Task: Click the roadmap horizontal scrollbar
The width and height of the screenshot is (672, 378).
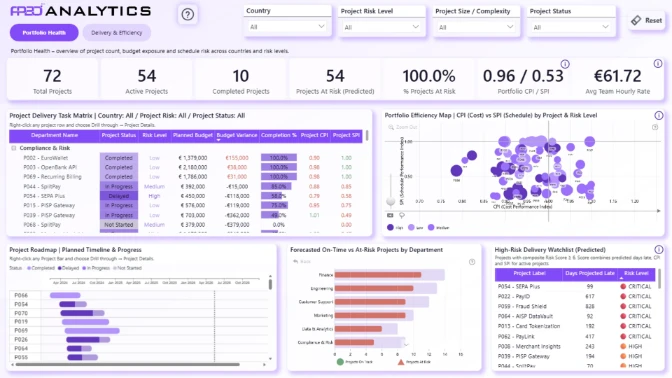Action: pyautogui.click(x=127, y=365)
